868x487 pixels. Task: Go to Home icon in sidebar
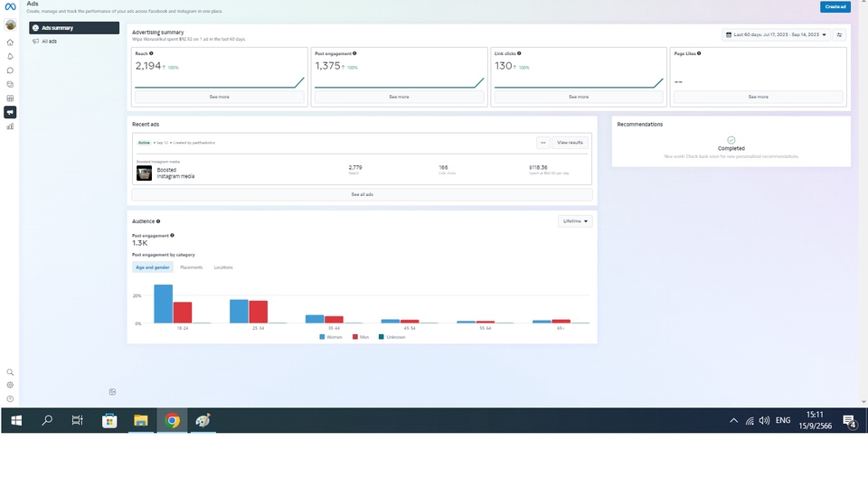10,42
